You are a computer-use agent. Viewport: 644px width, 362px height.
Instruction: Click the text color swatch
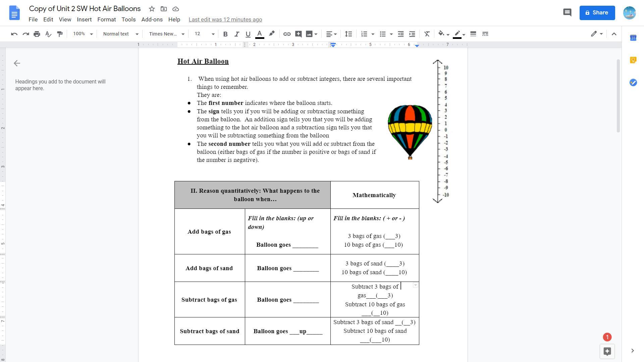(x=260, y=34)
